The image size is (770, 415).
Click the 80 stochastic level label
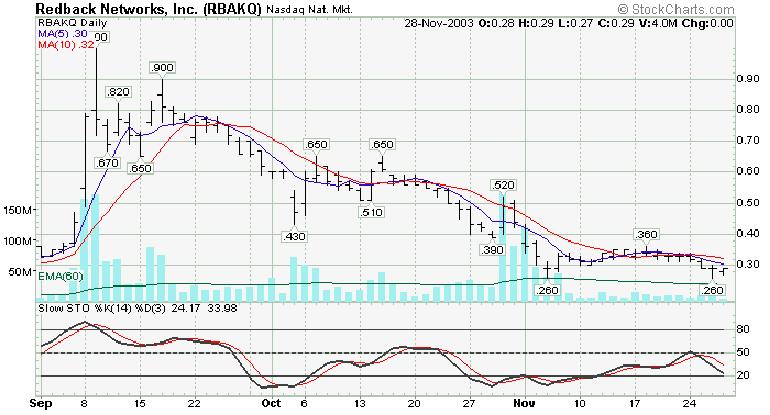coord(743,329)
